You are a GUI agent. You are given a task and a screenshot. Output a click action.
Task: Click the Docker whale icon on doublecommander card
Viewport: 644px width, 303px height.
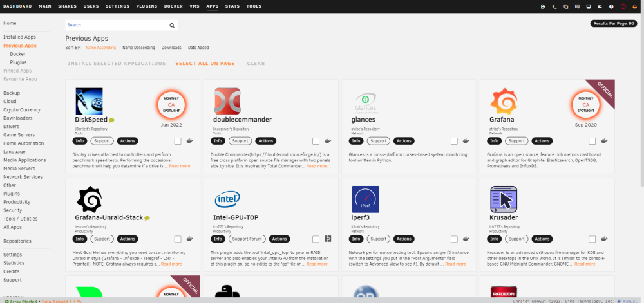[328, 141]
